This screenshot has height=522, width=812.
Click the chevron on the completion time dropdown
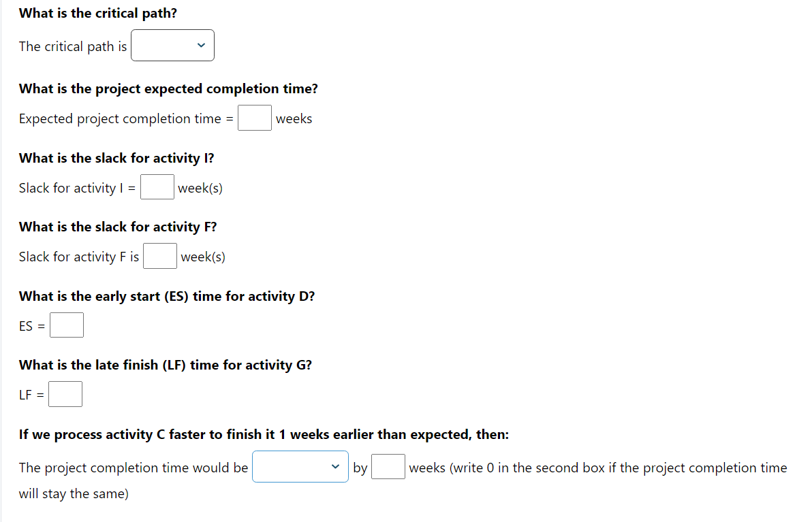click(335, 467)
